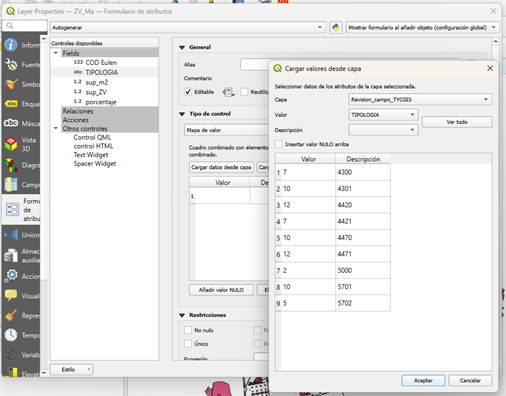Open the Variables epsilon tab

pyautogui.click(x=11, y=355)
